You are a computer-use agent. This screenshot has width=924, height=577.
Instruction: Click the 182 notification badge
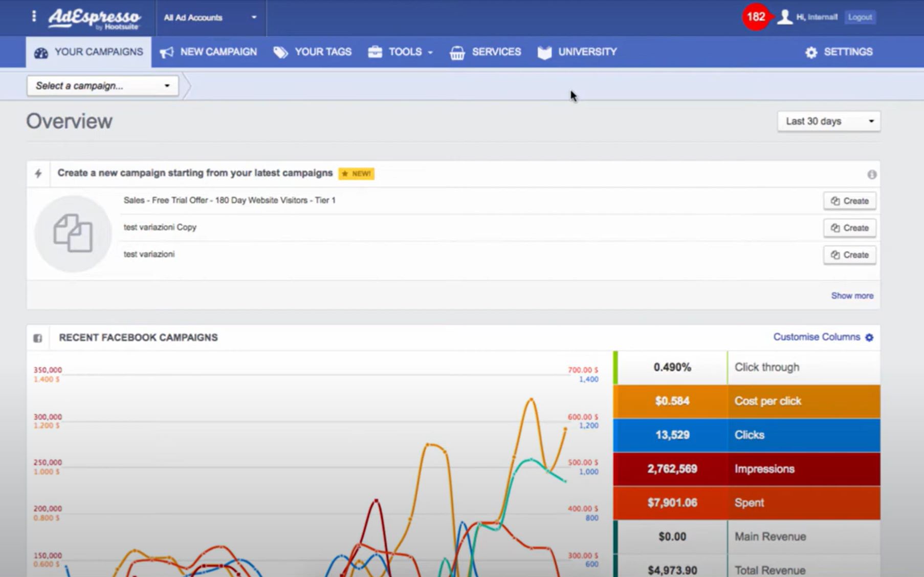click(755, 16)
